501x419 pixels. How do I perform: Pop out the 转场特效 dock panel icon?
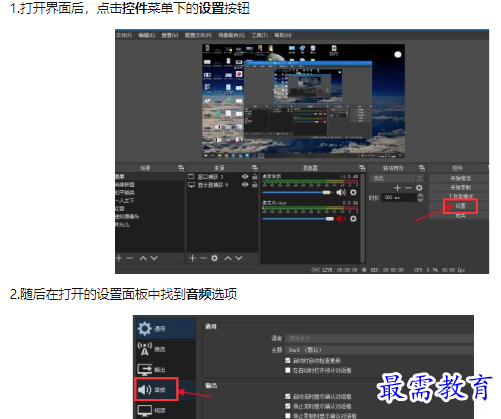[422, 168]
